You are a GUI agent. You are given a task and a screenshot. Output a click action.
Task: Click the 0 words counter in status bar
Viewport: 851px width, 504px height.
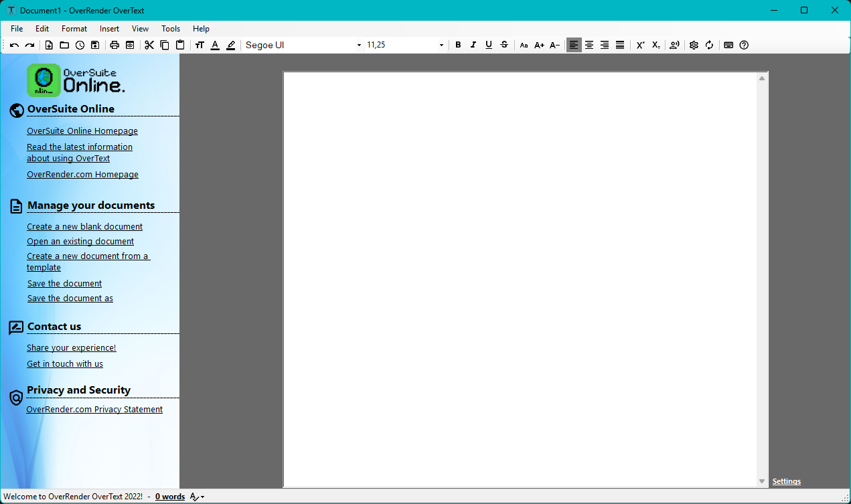click(x=170, y=497)
